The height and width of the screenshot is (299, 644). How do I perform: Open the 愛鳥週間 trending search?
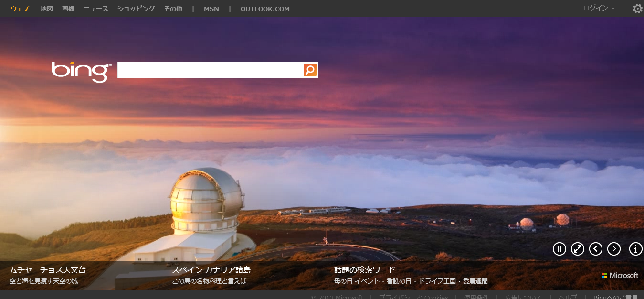pyautogui.click(x=475, y=281)
